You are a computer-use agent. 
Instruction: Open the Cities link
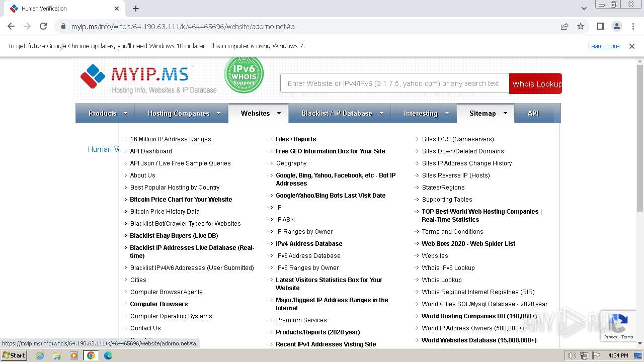[138, 280]
